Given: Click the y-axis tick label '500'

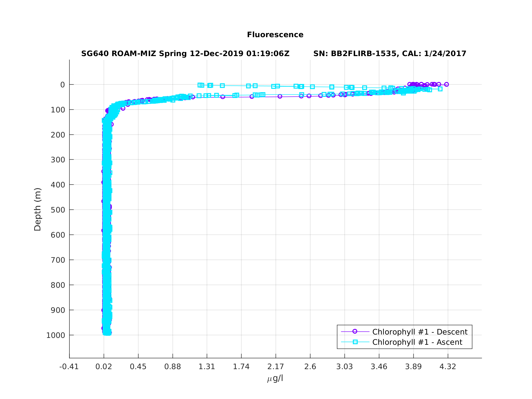Looking at the screenshot, I should coord(58,210).
